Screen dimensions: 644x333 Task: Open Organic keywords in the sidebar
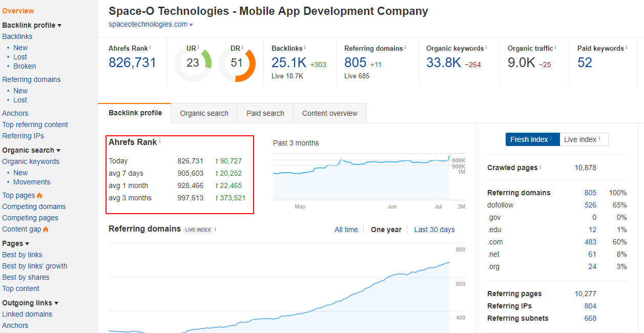[x=31, y=161]
